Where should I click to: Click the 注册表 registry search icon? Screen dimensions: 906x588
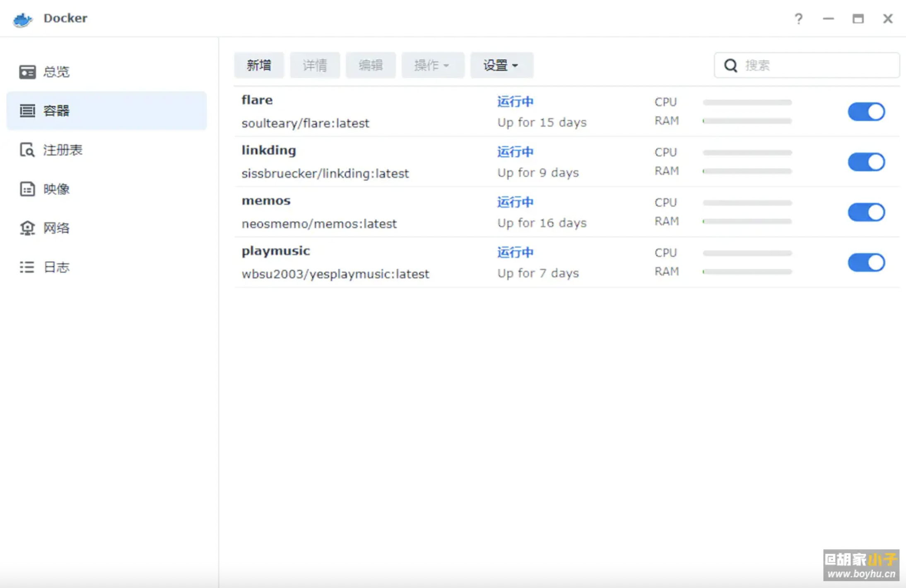point(27,150)
